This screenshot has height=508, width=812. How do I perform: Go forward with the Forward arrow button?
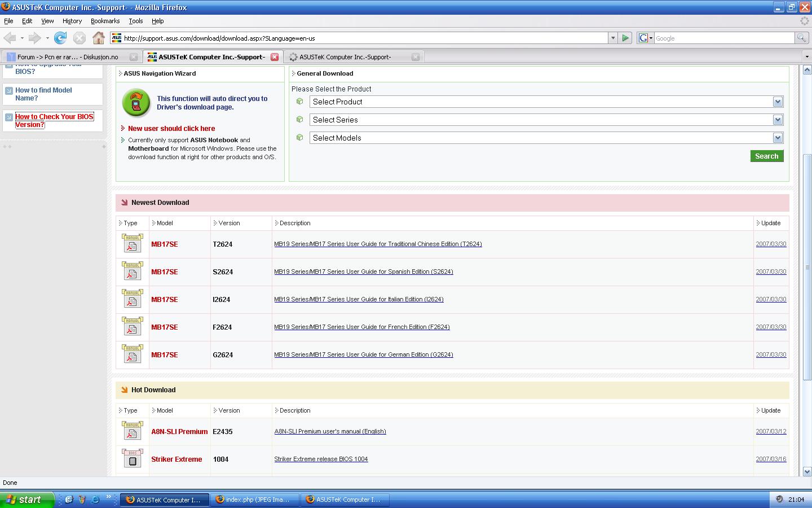point(35,38)
